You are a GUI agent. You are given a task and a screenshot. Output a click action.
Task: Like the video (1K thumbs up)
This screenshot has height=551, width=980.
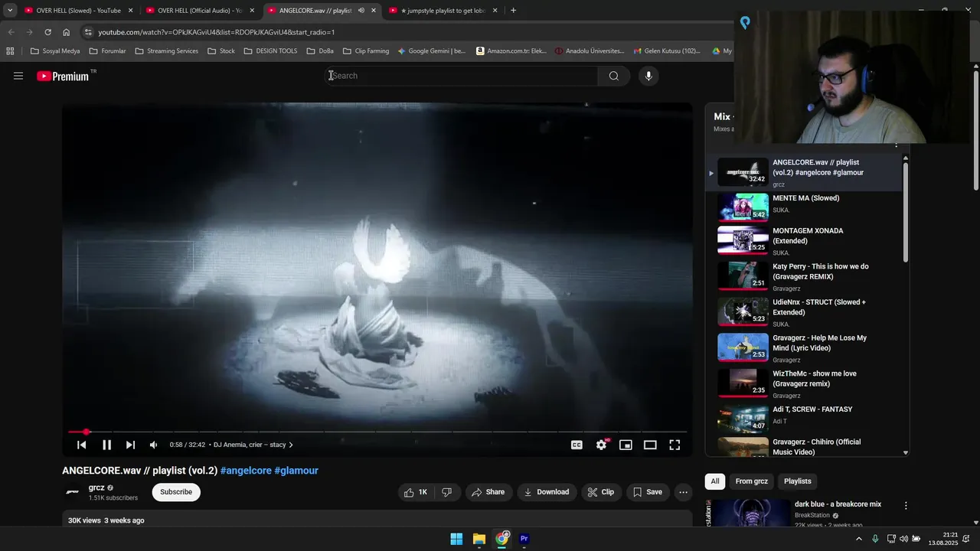point(416,492)
